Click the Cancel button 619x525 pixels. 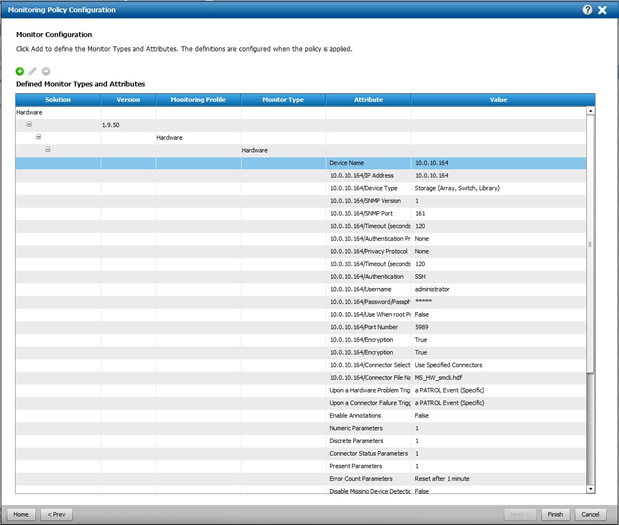[x=589, y=514]
